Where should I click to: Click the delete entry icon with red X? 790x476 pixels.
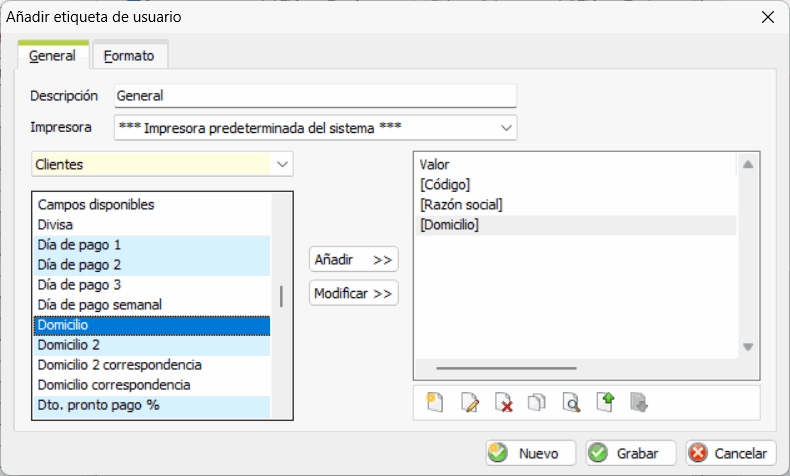pyautogui.click(x=504, y=402)
